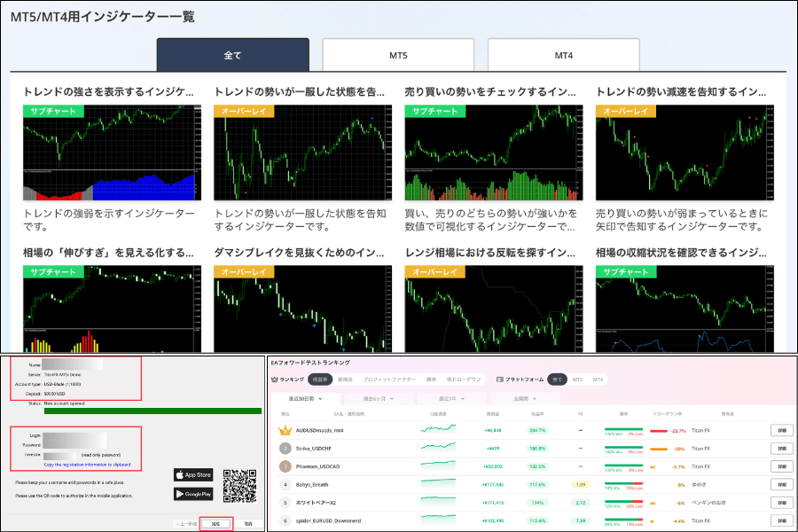The image size is (798, 532).
Task: Expand the 直近30日間 period dropdown
Action: (305, 399)
